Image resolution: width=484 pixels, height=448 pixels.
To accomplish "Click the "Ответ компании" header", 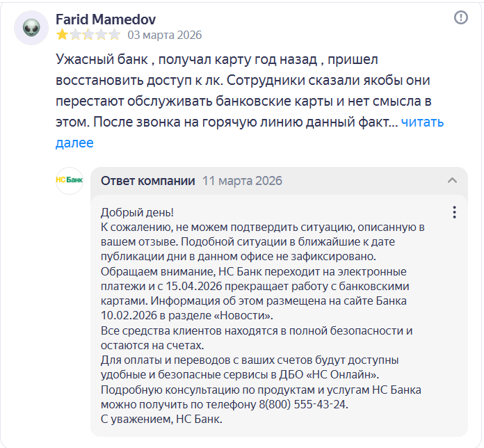I will [x=148, y=181].
